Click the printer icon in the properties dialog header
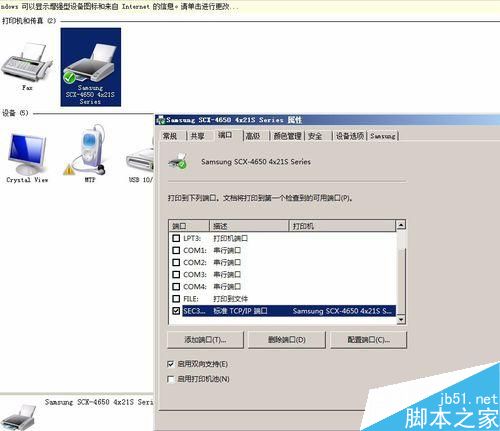This screenshot has width=500, height=431. [x=178, y=161]
